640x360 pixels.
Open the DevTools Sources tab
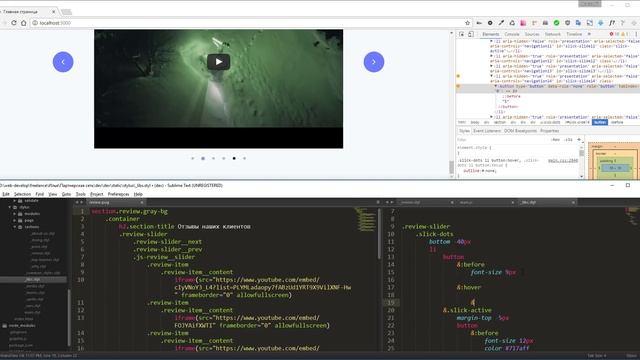click(532, 34)
